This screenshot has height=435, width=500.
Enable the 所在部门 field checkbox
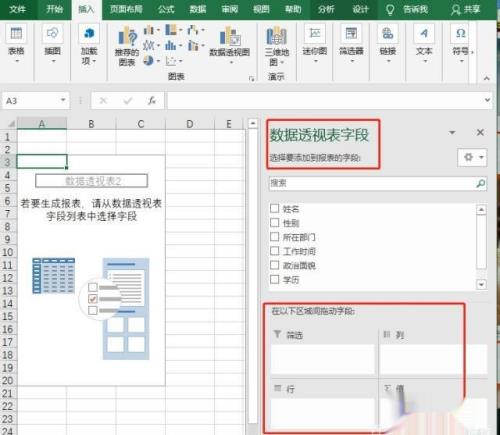pyautogui.click(x=275, y=237)
